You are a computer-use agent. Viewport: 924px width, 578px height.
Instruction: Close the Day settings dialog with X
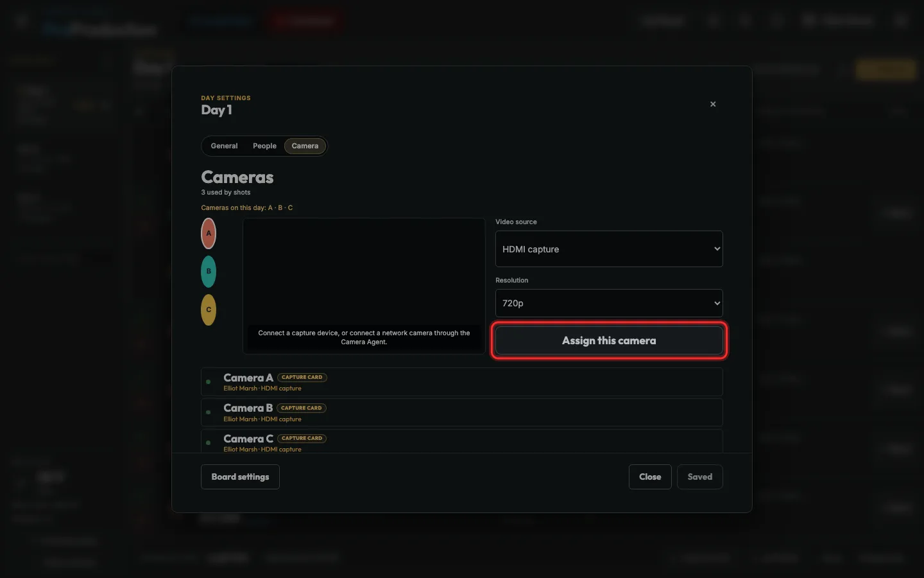[713, 104]
